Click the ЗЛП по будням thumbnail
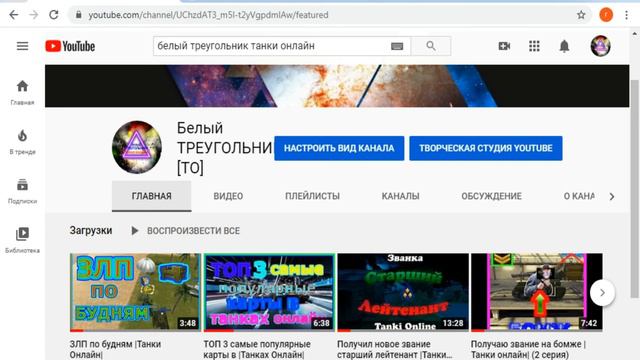Screen dimensions: 640x360 135,292
